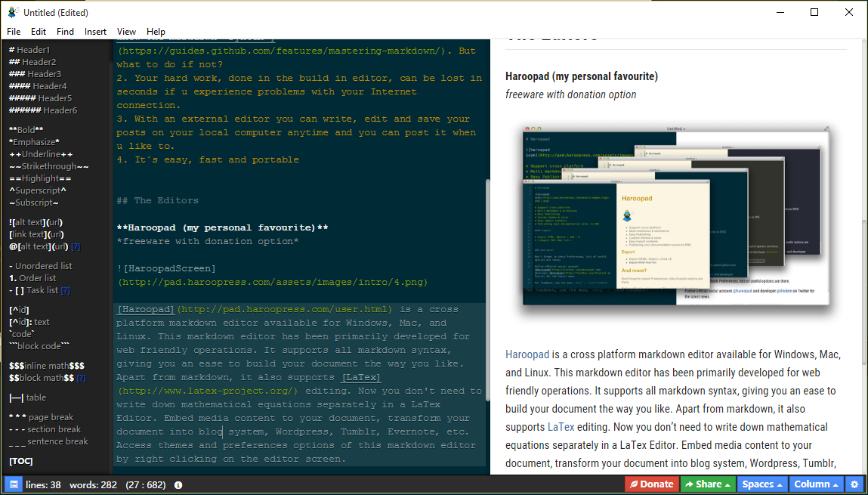868x495 pixels.
Task: Insert '[TOC]' from syntax sidebar
Action: point(21,462)
